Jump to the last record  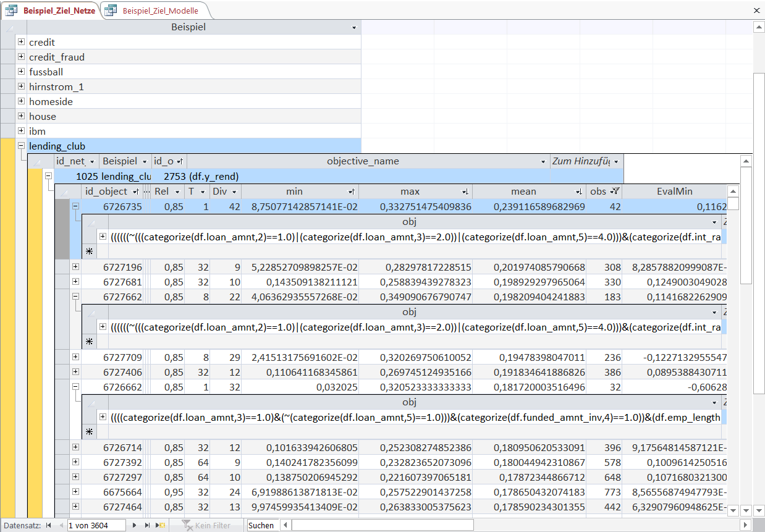coord(147,525)
